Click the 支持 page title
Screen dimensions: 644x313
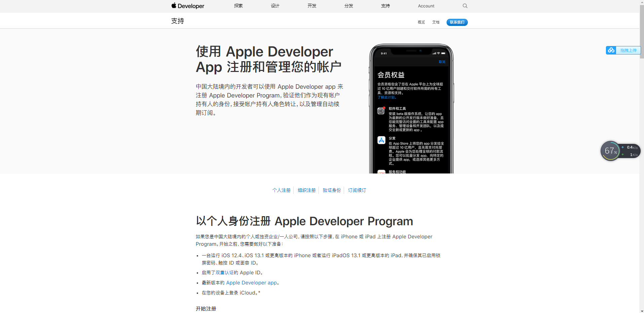click(x=178, y=21)
